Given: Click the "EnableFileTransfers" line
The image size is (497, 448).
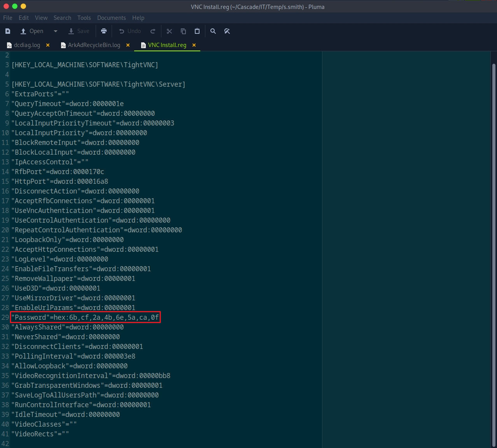Looking at the screenshot, I should click(x=81, y=269).
